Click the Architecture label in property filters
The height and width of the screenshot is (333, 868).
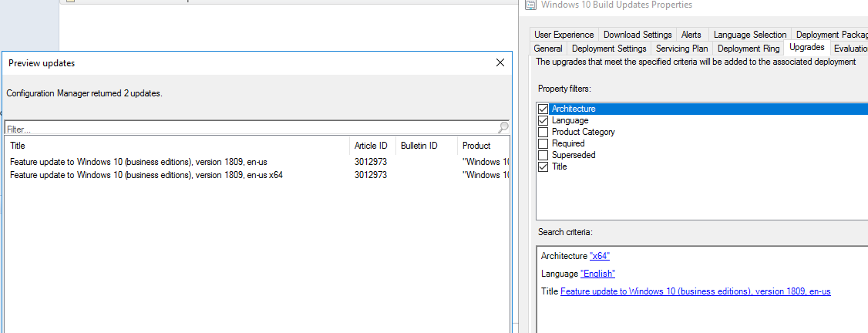click(574, 109)
